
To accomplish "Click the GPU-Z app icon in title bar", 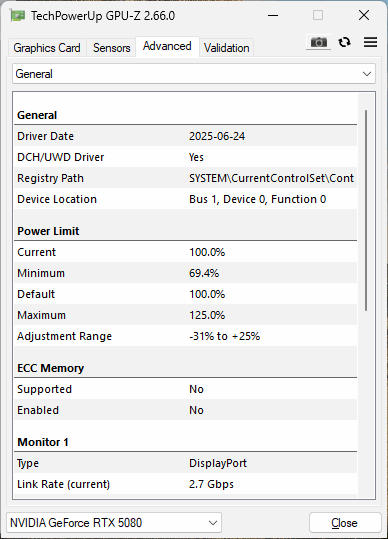I will pos(17,16).
